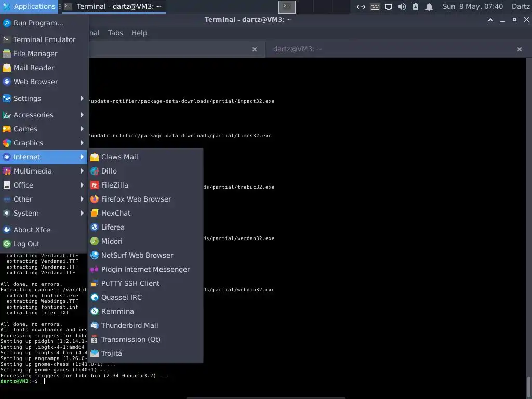Launch Dillo browser icon
This screenshot has width=532, height=399.
[x=95, y=171]
